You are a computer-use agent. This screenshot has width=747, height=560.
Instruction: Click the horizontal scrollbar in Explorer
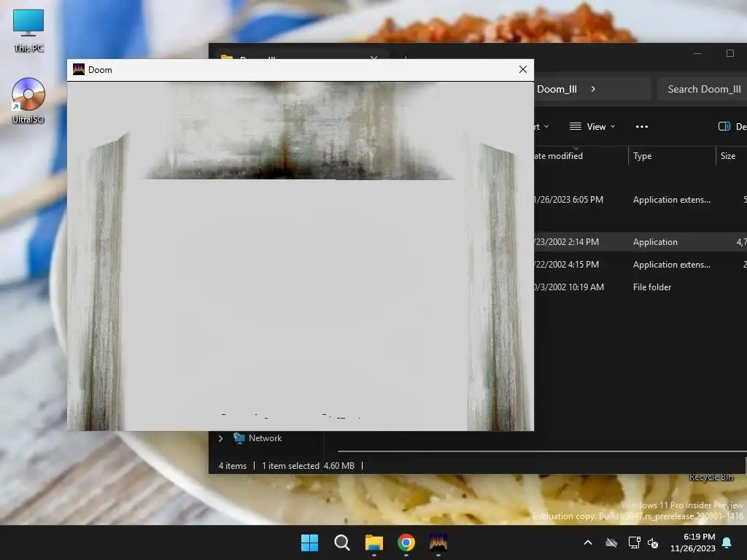542,451
